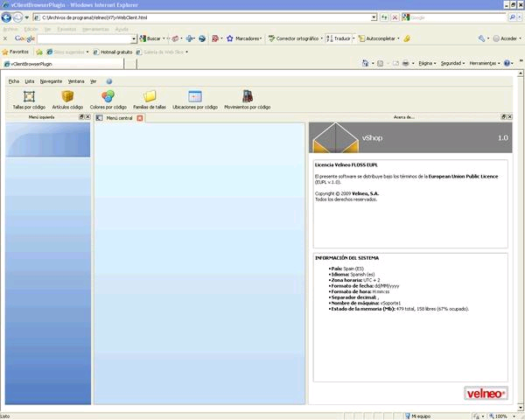
Task: Open the Ver menu in app menu bar
Action: tap(93, 81)
